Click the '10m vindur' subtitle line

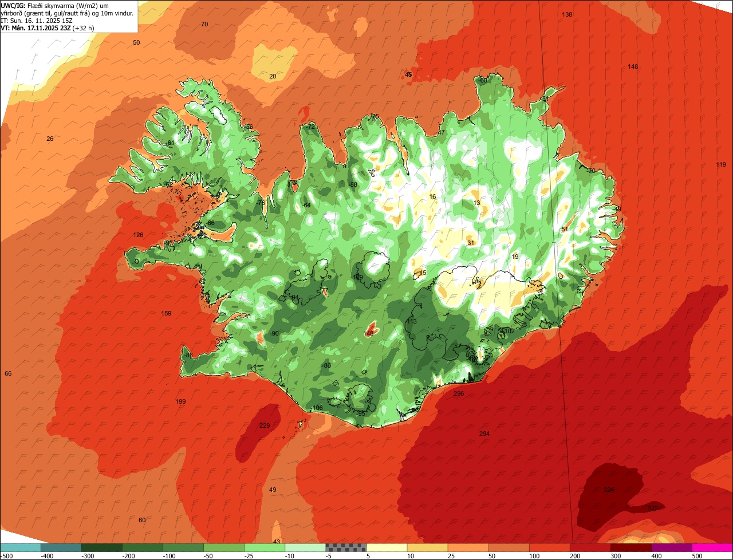coord(67,13)
